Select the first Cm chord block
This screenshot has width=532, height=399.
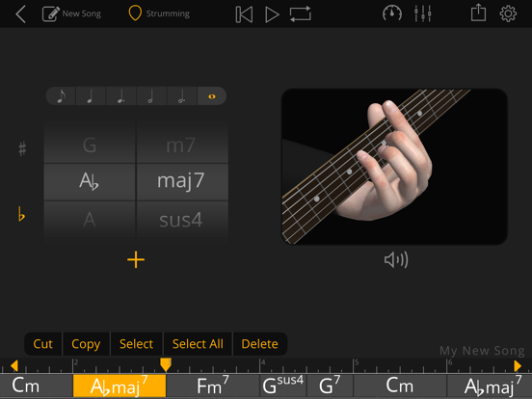tap(37, 386)
